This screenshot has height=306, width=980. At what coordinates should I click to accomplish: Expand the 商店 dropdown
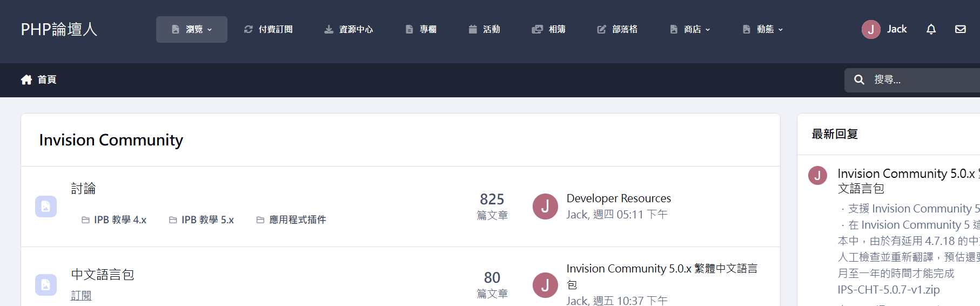690,29
